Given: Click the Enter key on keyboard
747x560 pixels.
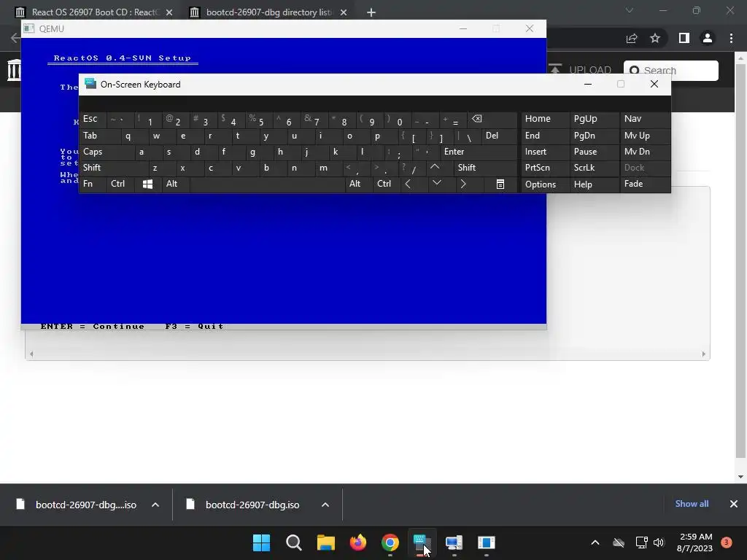Looking at the screenshot, I should click(x=479, y=152).
